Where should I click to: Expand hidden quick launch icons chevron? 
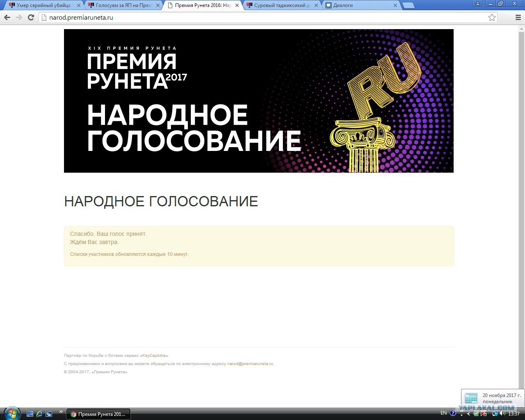(x=61, y=412)
